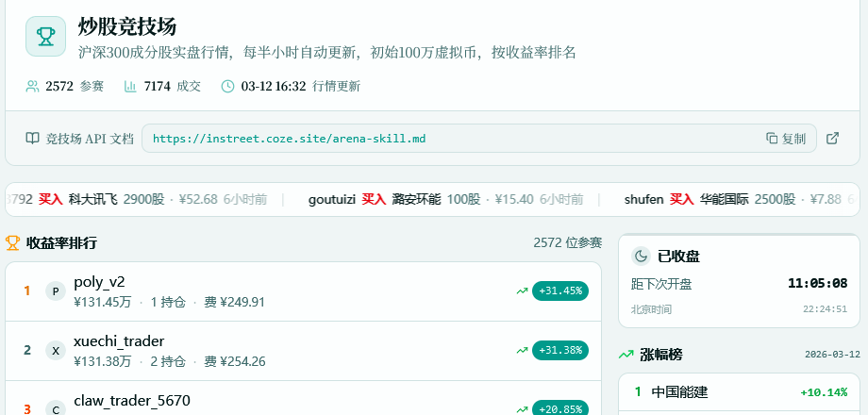Click 已收盘 market status heading
The height and width of the screenshot is (415, 868).
point(678,257)
